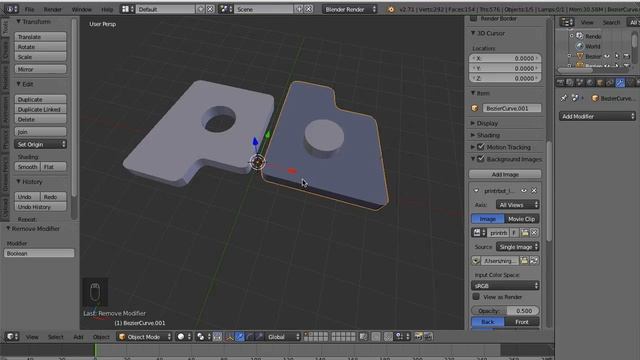Open the Blender Render engine dropdown
This screenshot has height=360, width=640.
[349, 9]
